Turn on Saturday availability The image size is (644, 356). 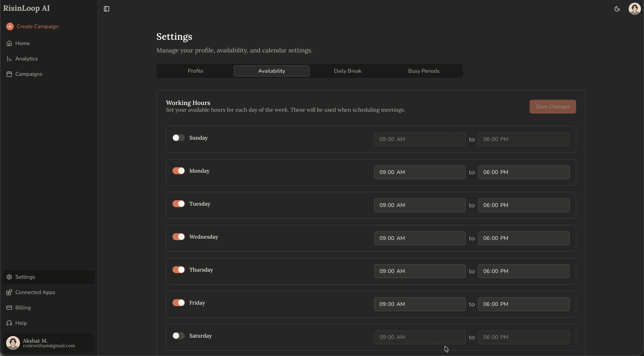[178, 335]
